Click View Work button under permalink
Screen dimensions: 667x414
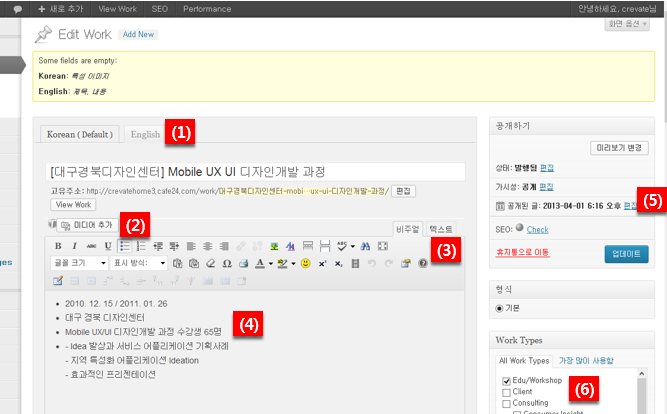click(x=73, y=205)
